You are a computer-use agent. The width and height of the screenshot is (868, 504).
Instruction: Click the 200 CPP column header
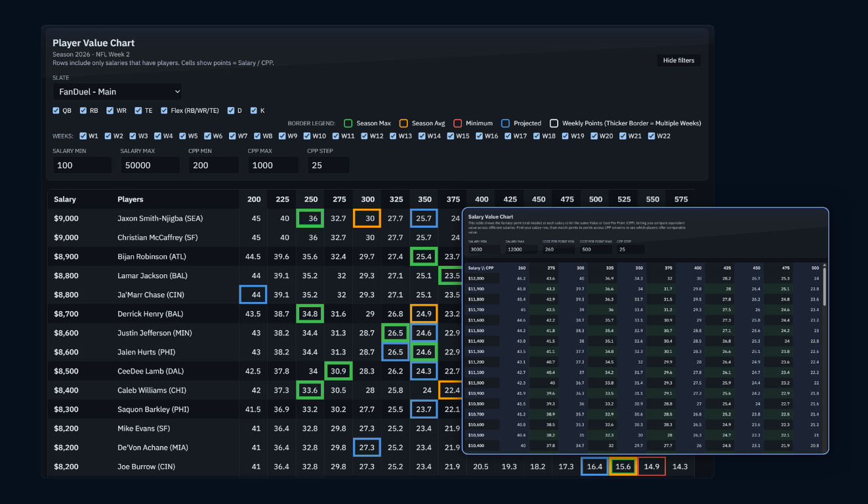coord(253,199)
